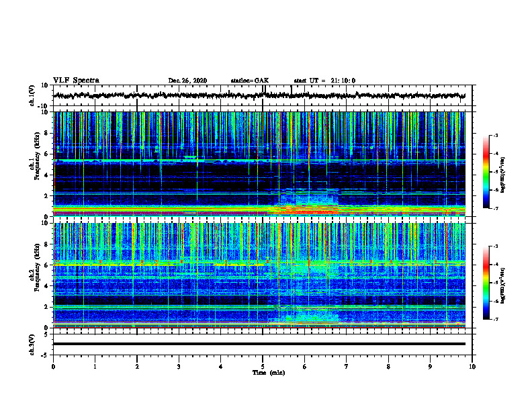Click the "VLF Spectra" title text
The width and height of the screenshot is (532, 411).
point(76,81)
